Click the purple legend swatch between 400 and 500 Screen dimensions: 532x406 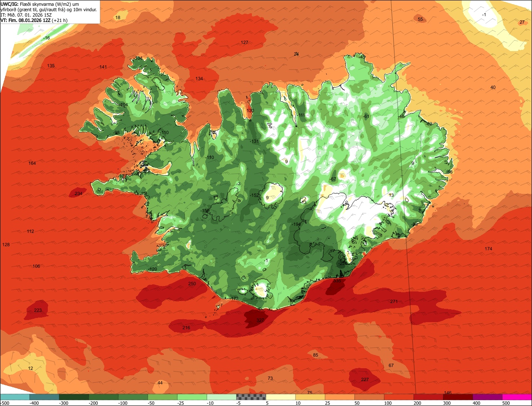[487, 397]
